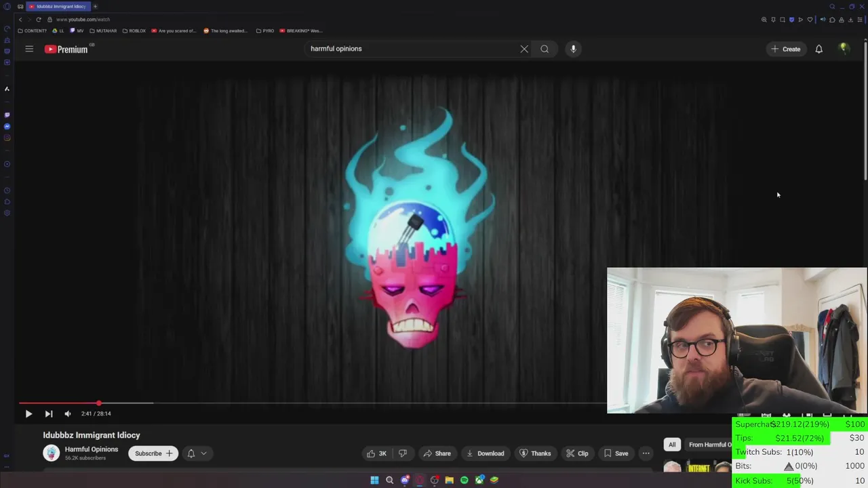Open the account avatar menu
The height and width of the screenshot is (488, 868).
click(844, 48)
